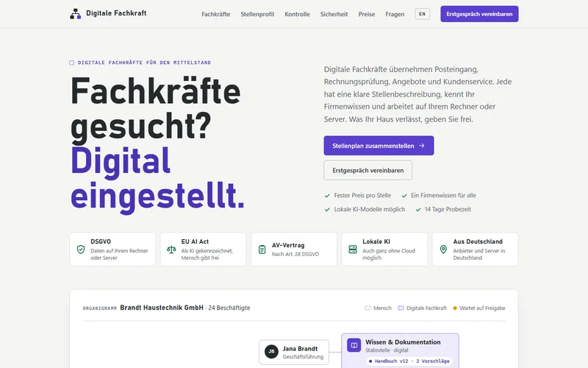The height and width of the screenshot is (368, 588).
Task: Click the JB avatar of Jana Brandt
Action: click(271, 352)
